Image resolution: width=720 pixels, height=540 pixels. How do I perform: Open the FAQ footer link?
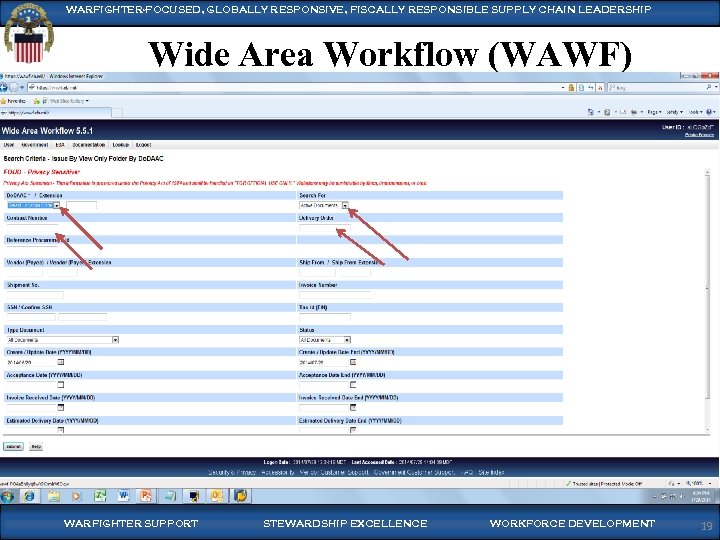point(466,472)
